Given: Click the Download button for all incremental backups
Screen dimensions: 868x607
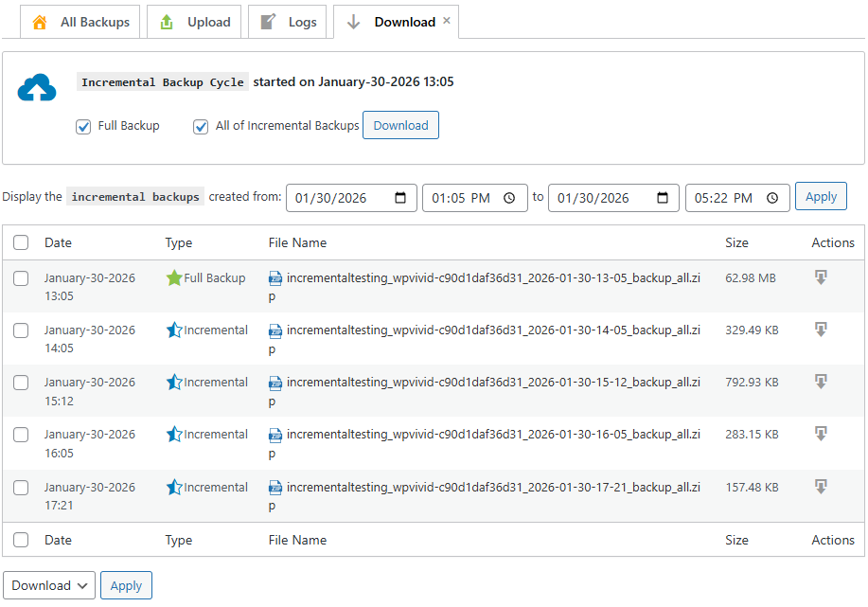Looking at the screenshot, I should coord(399,124).
